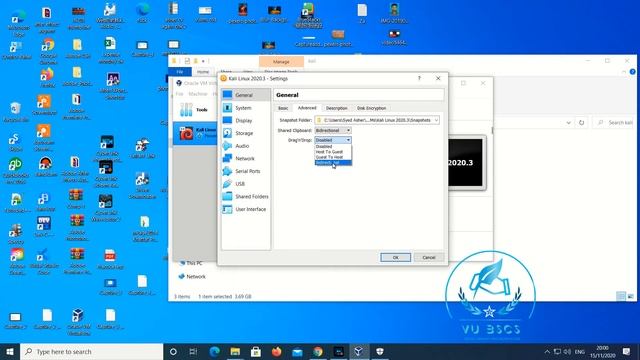Open File tab in Explorer ribbon
This screenshot has width=640, height=360.
coord(180,72)
